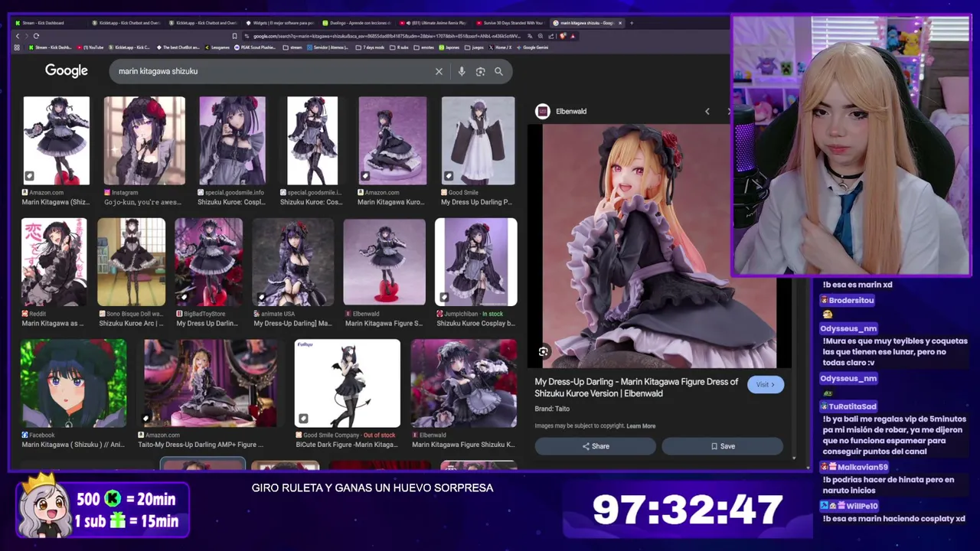Close the marin kitagawa shizuku tab
This screenshot has width=980, height=551.
(620, 23)
